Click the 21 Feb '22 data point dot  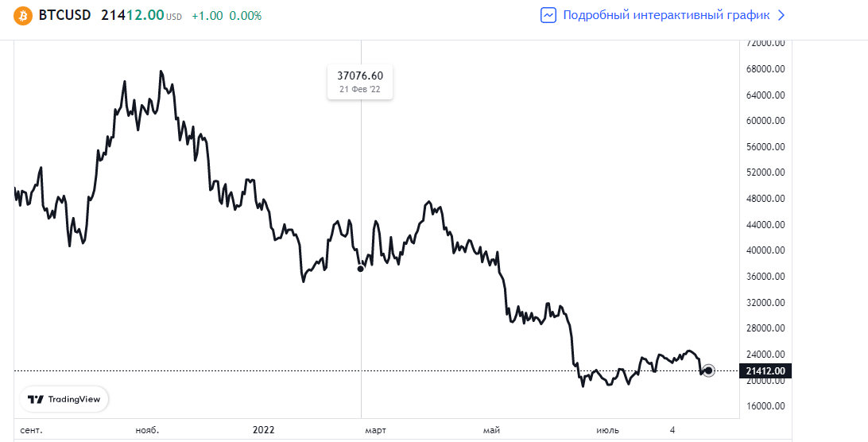361,269
